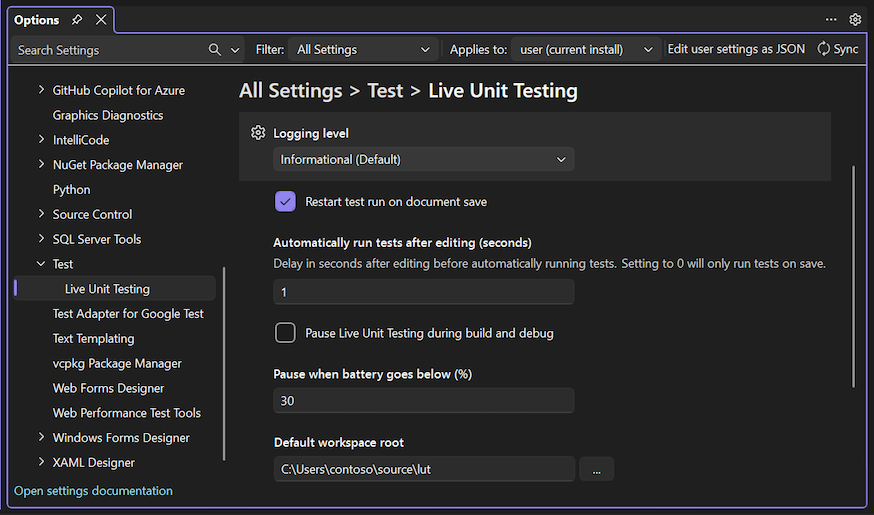Enable Pause Live Unit Testing during build

[285, 333]
